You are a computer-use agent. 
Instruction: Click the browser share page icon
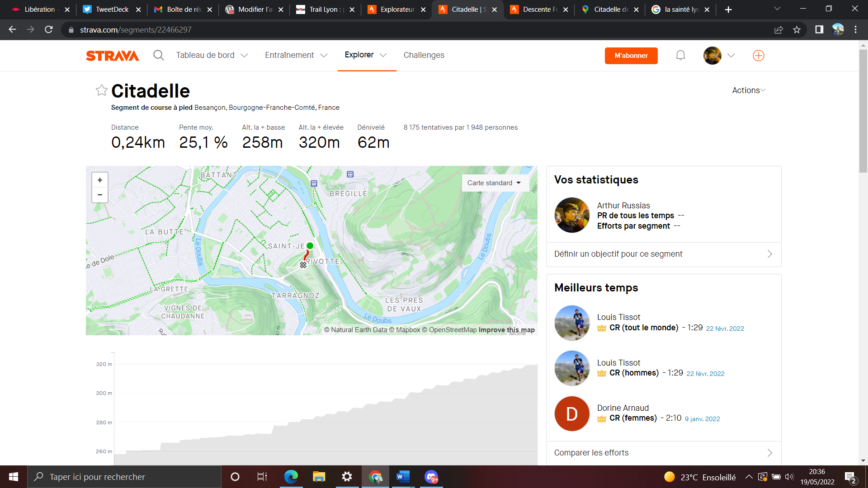(x=778, y=30)
